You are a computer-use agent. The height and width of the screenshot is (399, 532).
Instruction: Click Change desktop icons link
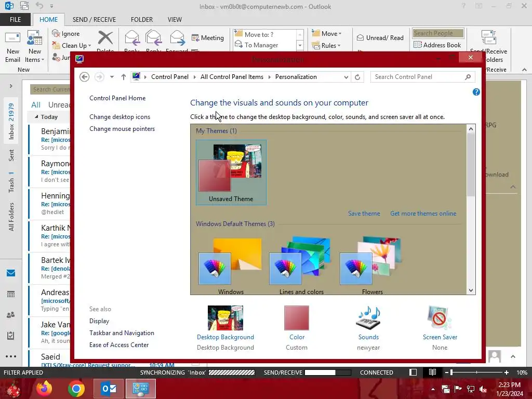click(x=120, y=117)
